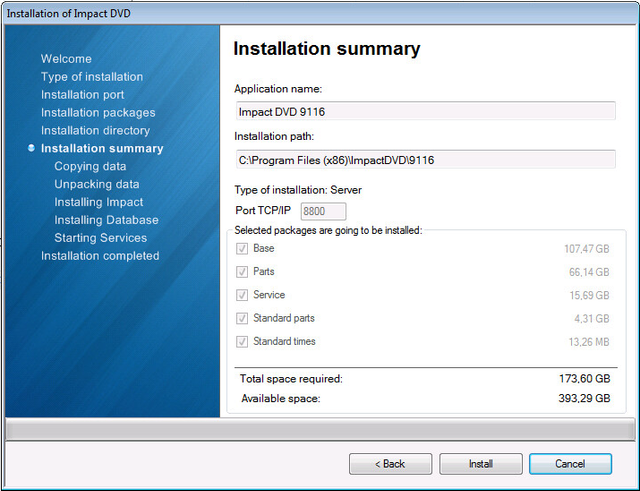Image resolution: width=640 pixels, height=491 pixels.
Task: Toggle the Service package checkbox
Action: pos(242,295)
